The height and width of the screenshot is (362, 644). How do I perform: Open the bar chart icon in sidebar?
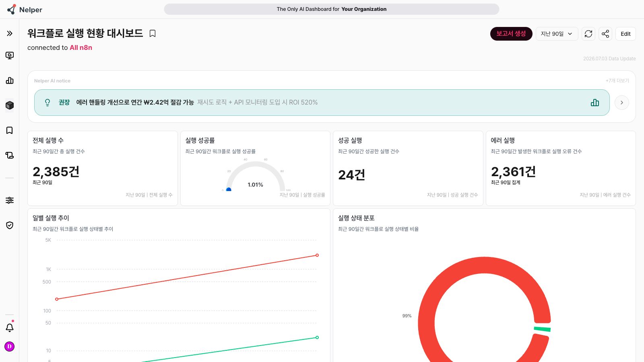[x=10, y=80]
